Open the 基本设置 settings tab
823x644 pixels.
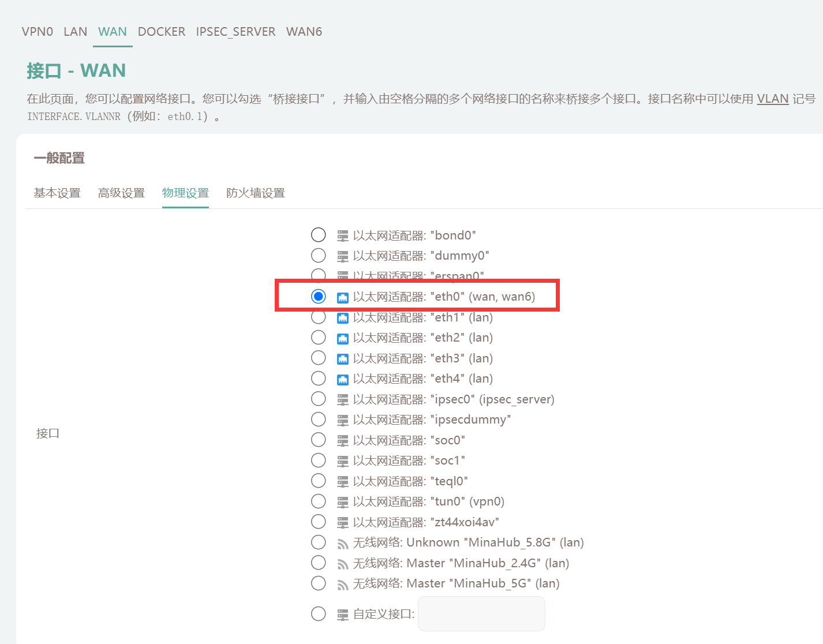point(57,193)
